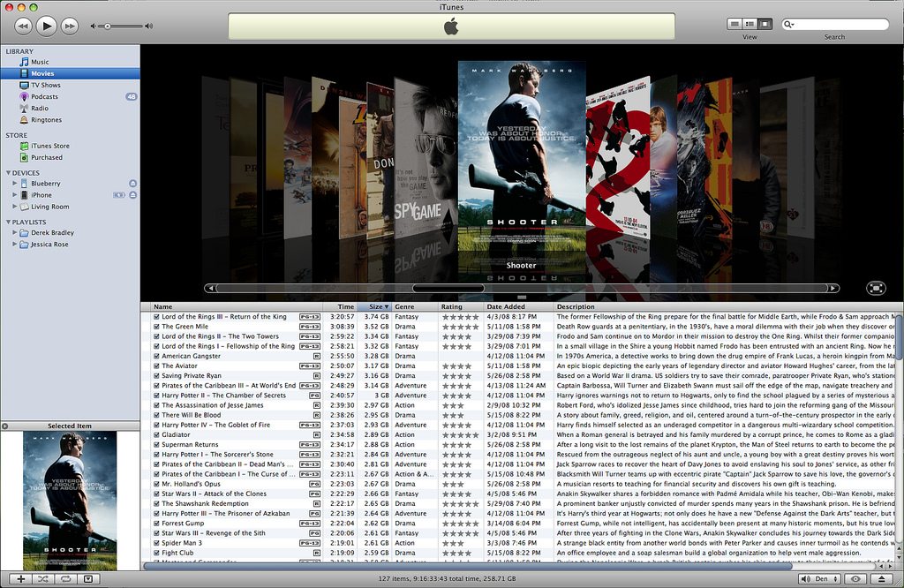Switch to List view button
The width and height of the screenshot is (904, 588).
tap(734, 24)
